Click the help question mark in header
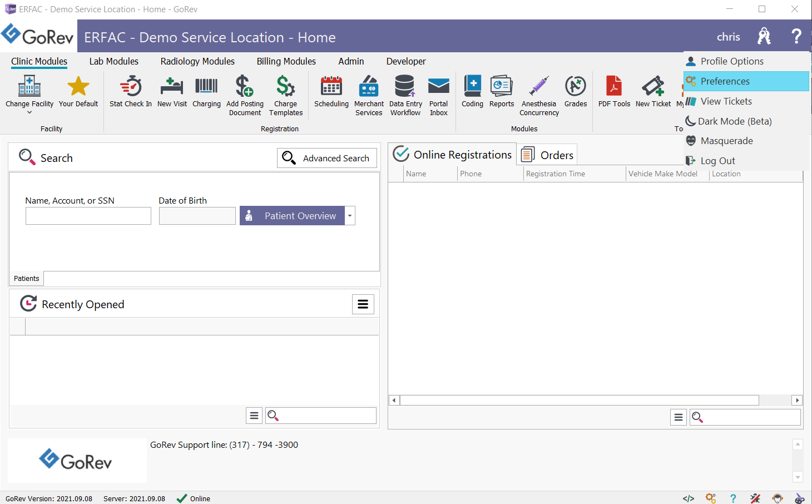This screenshot has width=812, height=504. (x=796, y=36)
